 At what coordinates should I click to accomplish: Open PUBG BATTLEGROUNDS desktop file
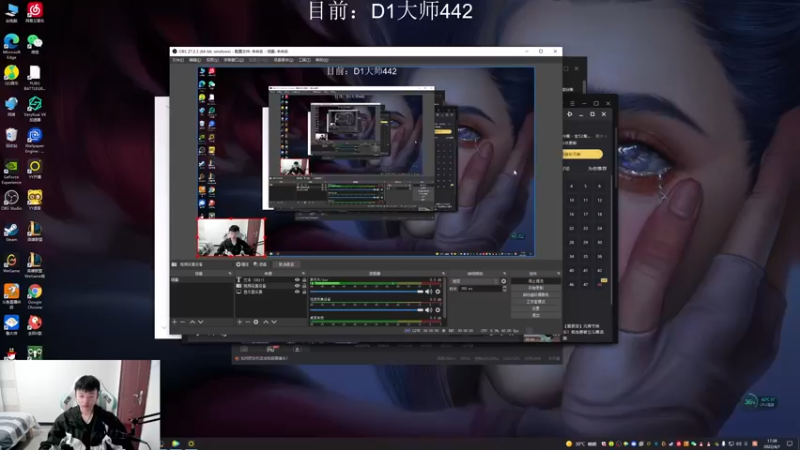[x=35, y=77]
